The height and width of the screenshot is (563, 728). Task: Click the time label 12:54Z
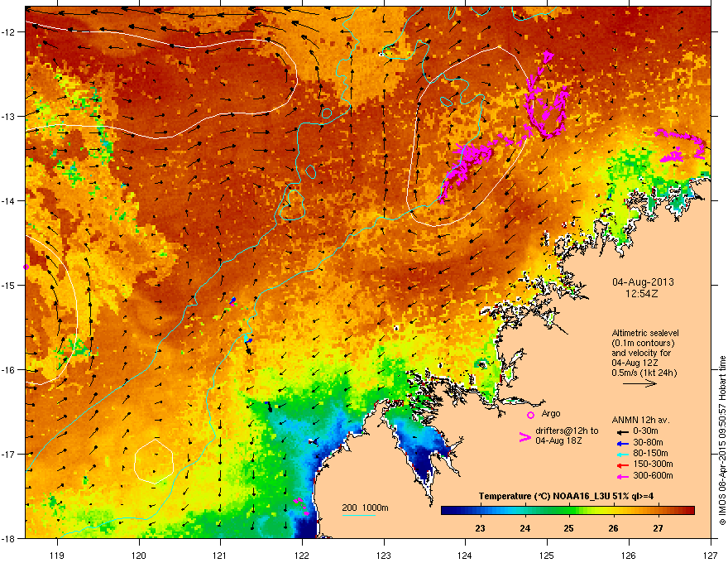point(642,294)
